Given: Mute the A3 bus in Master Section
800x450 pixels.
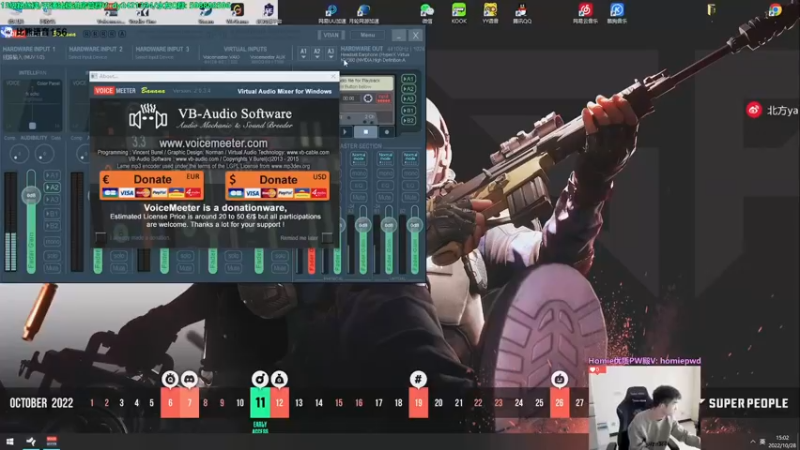Looking at the screenshot, I should click(359, 197).
